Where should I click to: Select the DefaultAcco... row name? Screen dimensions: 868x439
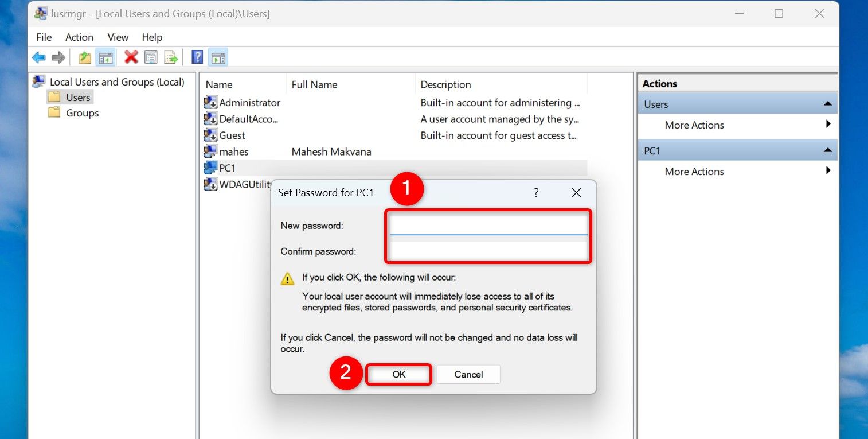(x=249, y=119)
